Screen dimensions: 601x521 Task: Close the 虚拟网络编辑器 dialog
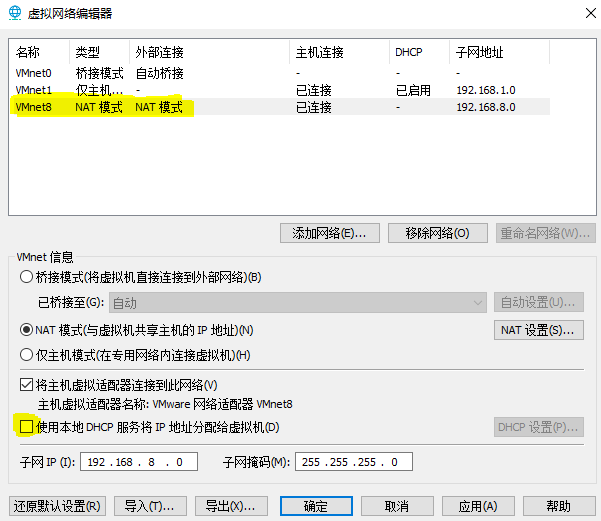tap(591, 13)
